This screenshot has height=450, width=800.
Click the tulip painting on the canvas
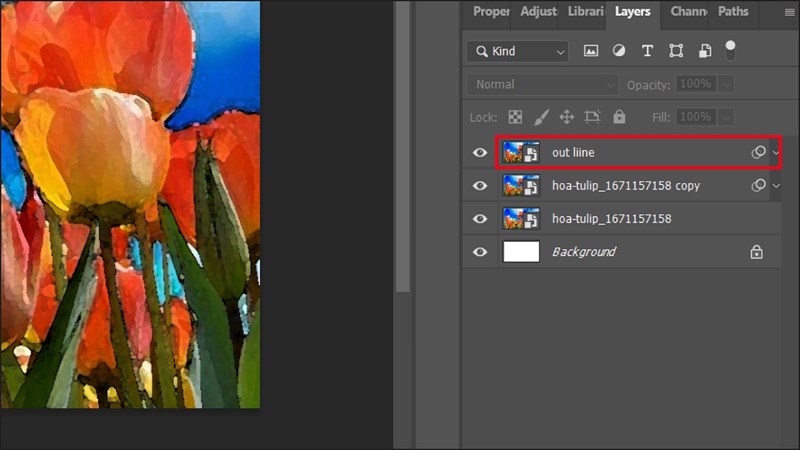(x=130, y=204)
